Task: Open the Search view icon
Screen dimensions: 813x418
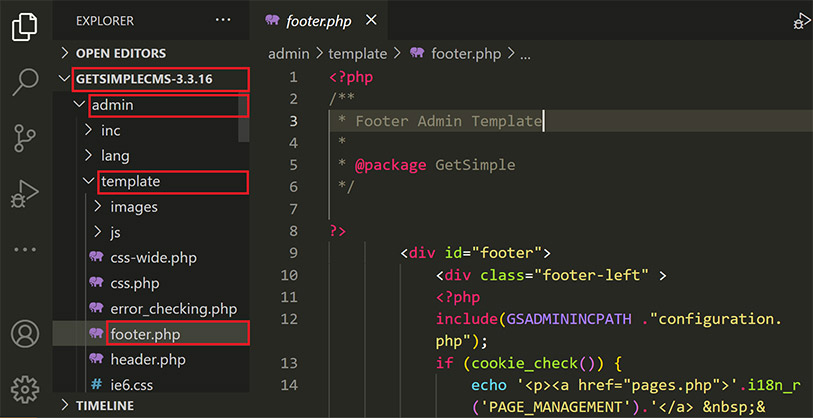Action: pos(25,82)
